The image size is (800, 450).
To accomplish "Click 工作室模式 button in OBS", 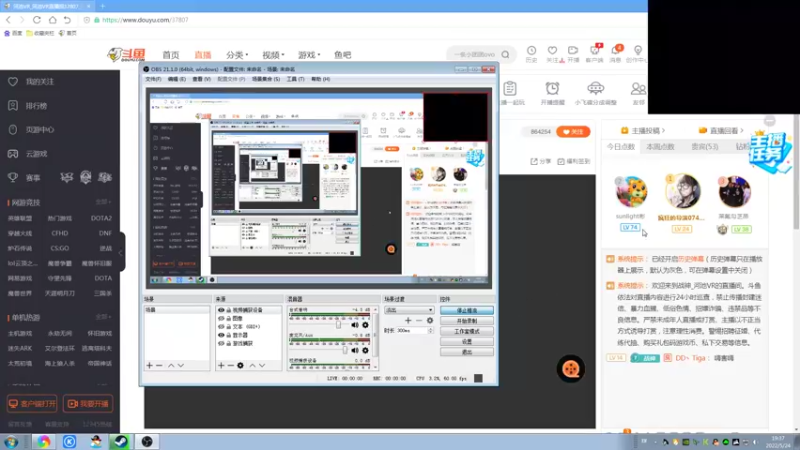I will 466,331.
